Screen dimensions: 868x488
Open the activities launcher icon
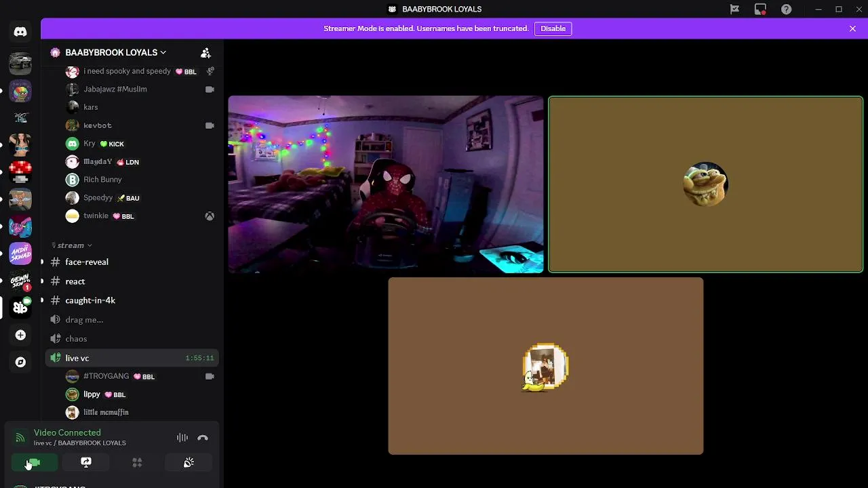[137, 462]
